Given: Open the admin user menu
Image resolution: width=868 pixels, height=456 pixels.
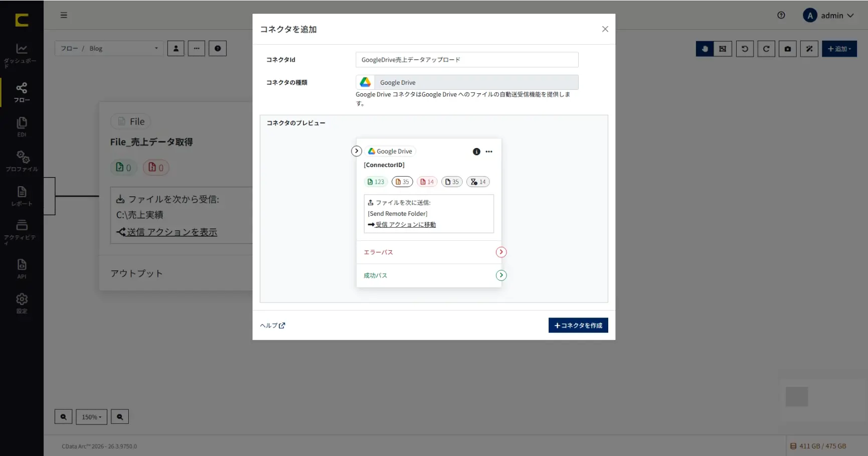Looking at the screenshot, I should [x=828, y=16].
